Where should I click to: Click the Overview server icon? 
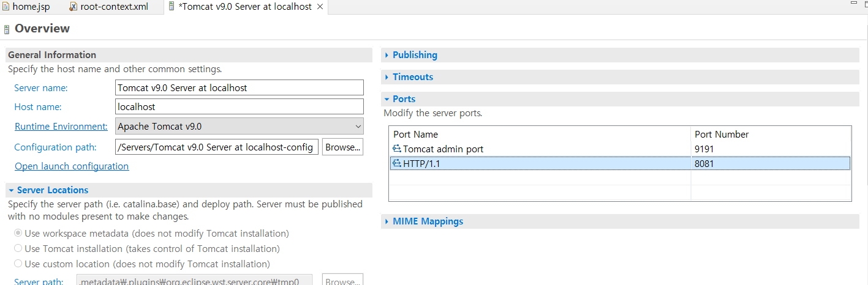[x=6, y=29]
